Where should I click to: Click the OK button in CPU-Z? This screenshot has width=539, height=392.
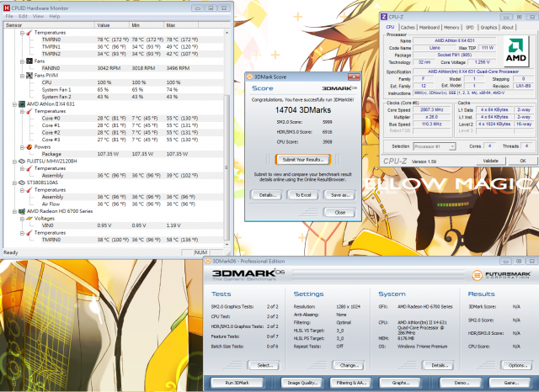click(x=522, y=161)
